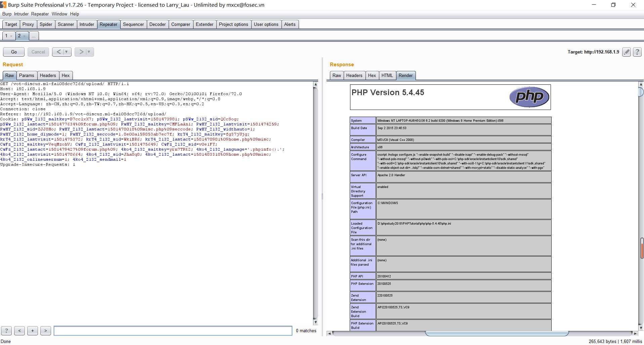Select the response Hex tab

[x=372, y=75]
